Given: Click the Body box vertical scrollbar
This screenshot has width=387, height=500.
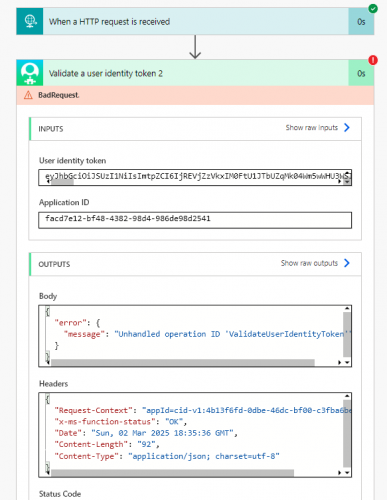Looking at the screenshot, I should pyautogui.click(x=347, y=335).
